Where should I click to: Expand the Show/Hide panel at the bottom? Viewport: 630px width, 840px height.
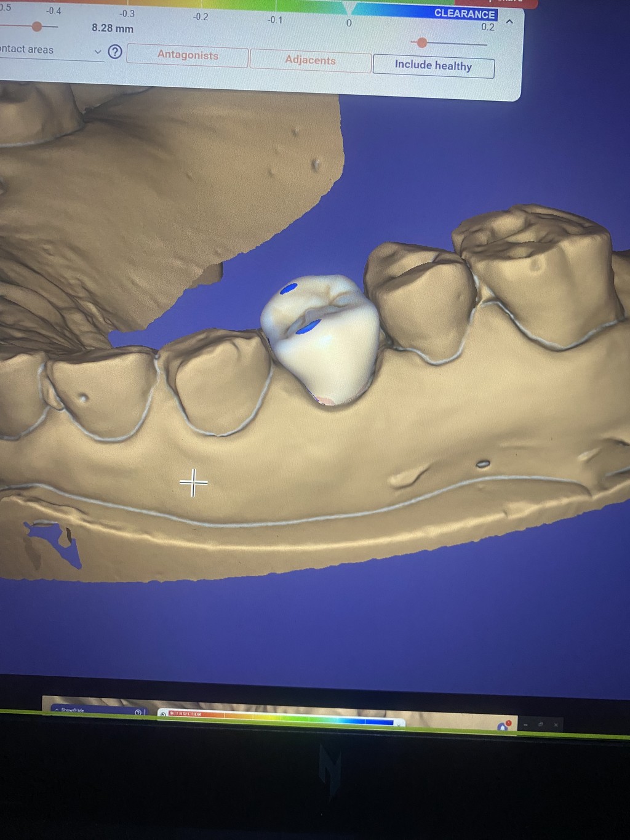[57, 710]
